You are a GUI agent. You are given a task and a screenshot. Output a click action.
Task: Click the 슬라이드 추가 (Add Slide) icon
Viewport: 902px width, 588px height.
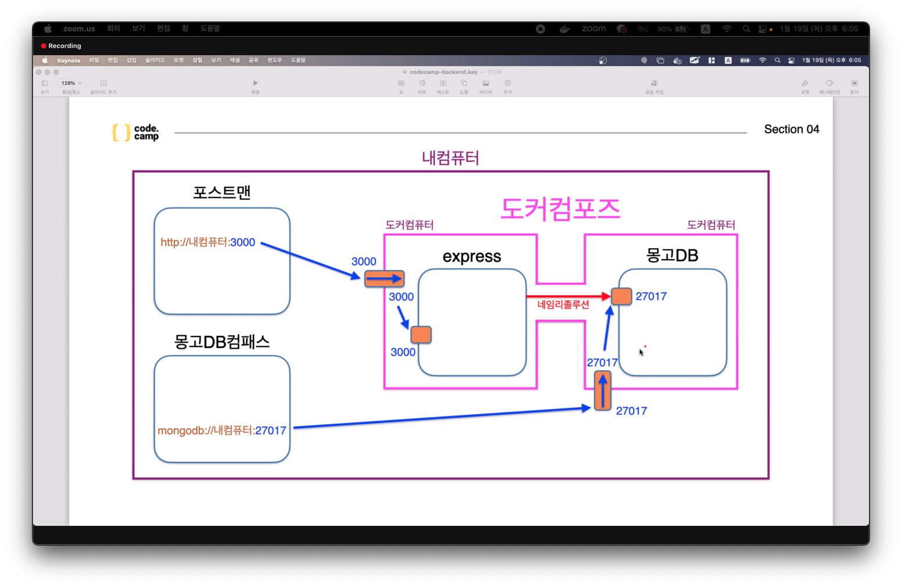click(x=103, y=83)
